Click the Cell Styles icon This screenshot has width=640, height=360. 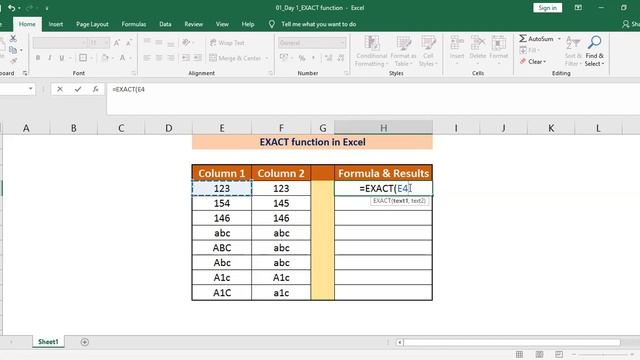[x=428, y=42]
